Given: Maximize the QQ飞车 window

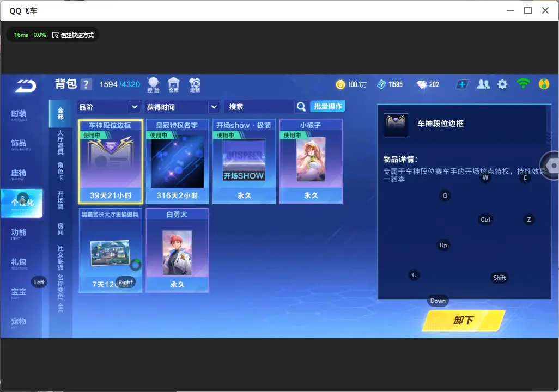Looking at the screenshot, I should [x=528, y=10].
